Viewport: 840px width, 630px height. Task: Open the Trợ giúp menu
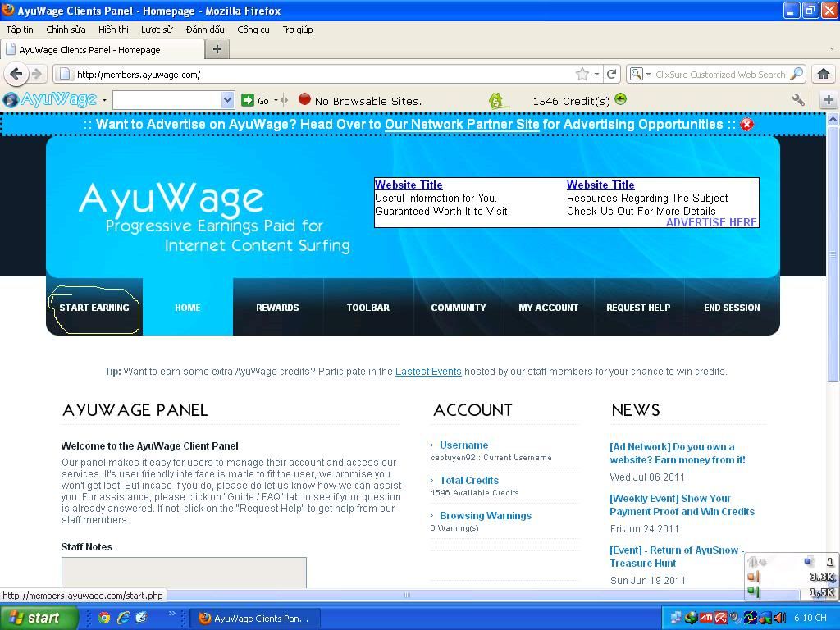tap(298, 30)
